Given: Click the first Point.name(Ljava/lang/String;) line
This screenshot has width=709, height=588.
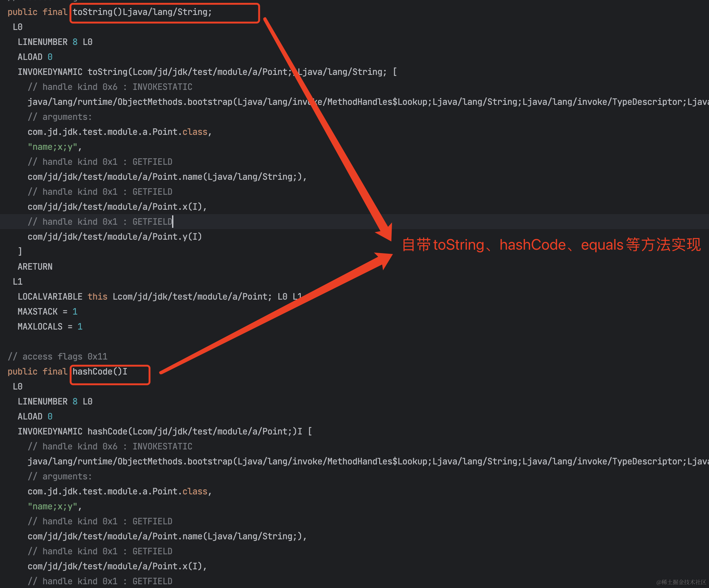Looking at the screenshot, I should [x=167, y=177].
